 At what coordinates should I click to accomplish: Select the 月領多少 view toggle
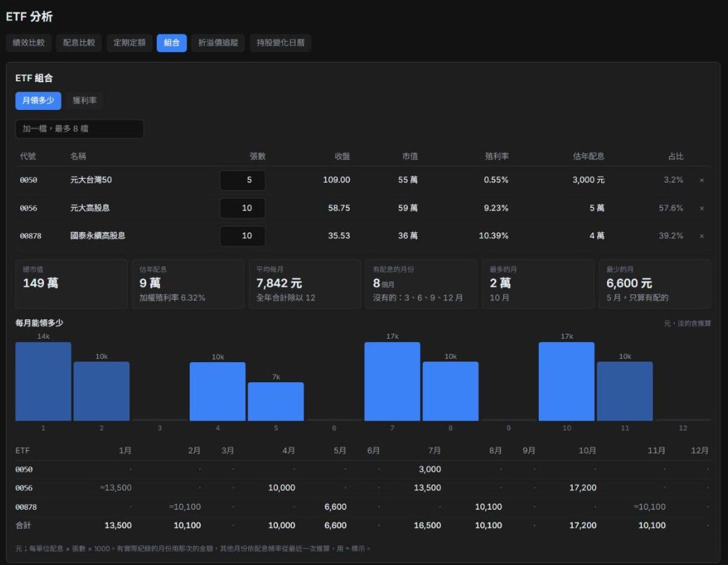coord(38,101)
